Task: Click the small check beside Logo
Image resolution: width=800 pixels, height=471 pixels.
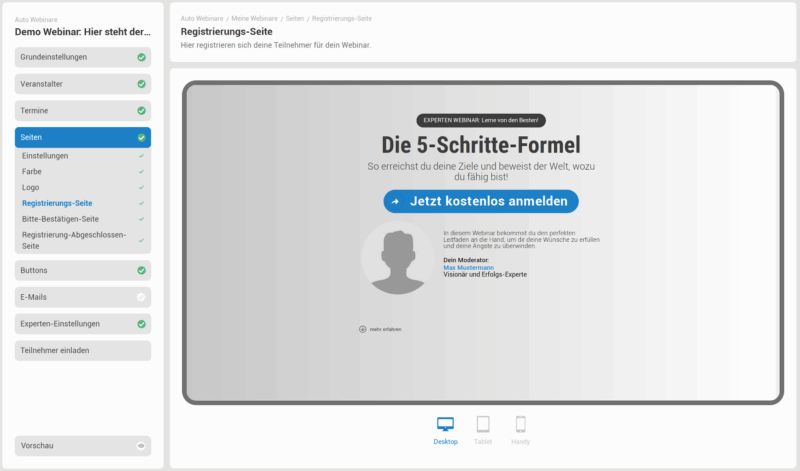Action: 141,187
